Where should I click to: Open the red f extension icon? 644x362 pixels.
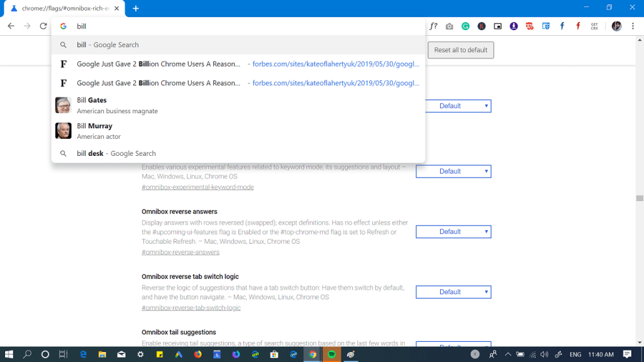point(578,26)
